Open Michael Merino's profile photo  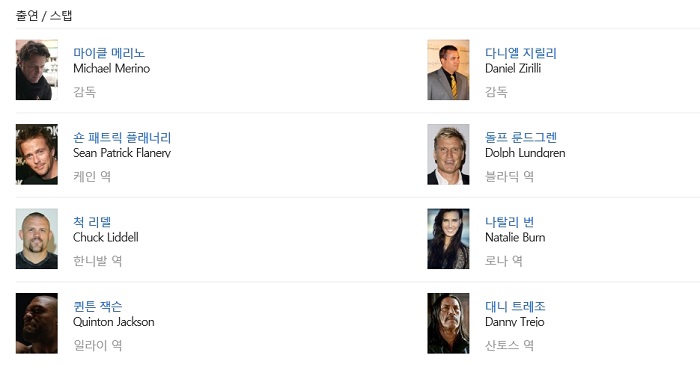37,70
